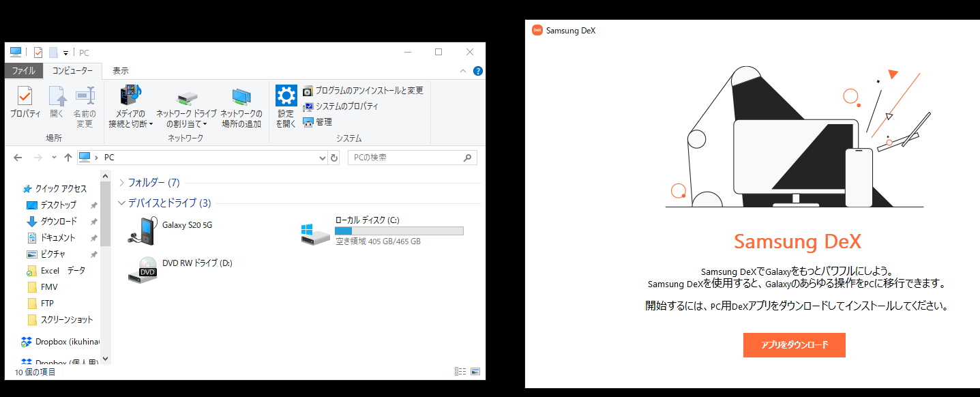Image resolution: width=980 pixels, height=397 pixels.
Task: Open ネットワークドライブの割り当て ribbon button
Action: point(186,107)
